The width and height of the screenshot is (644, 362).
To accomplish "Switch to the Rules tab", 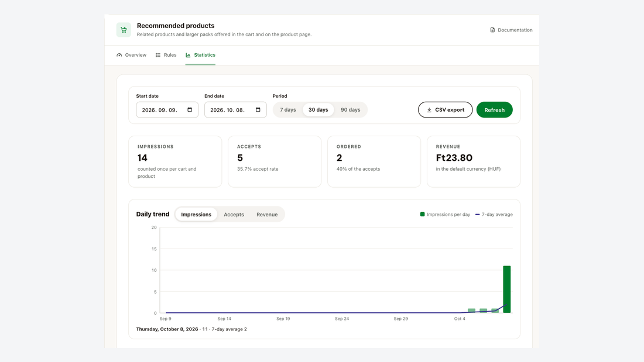I will pos(166,55).
